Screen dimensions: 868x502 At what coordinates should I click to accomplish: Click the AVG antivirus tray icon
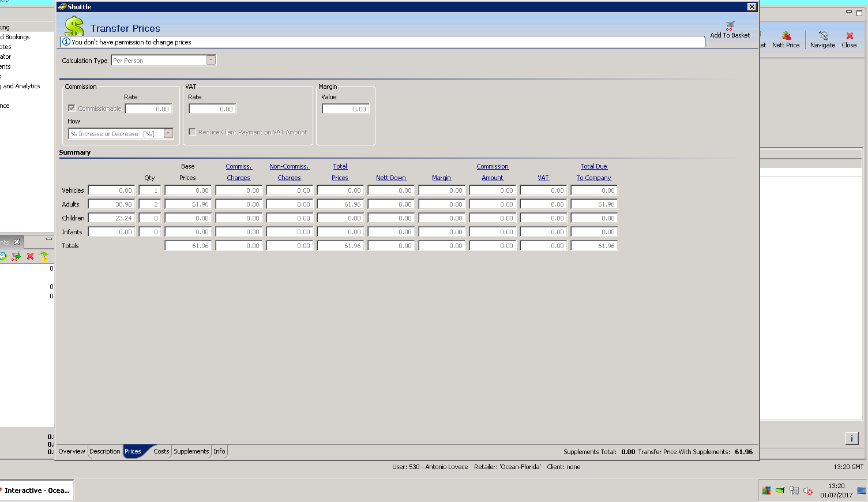coord(766,491)
